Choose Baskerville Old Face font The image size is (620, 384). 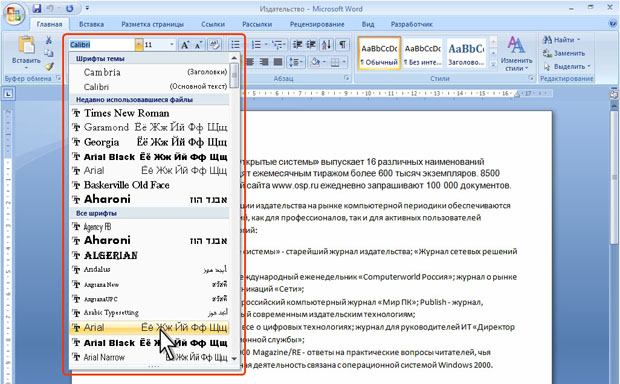pyautogui.click(x=149, y=185)
